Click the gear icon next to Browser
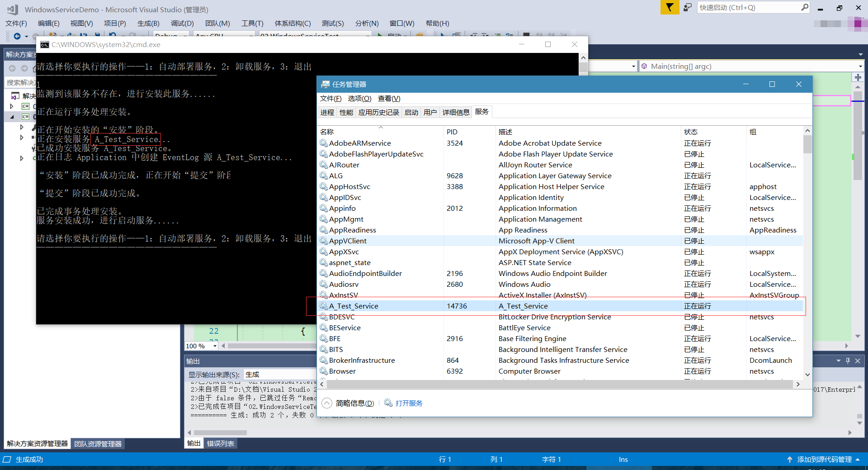Image resolution: width=868 pixels, height=470 pixels. (324, 371)
